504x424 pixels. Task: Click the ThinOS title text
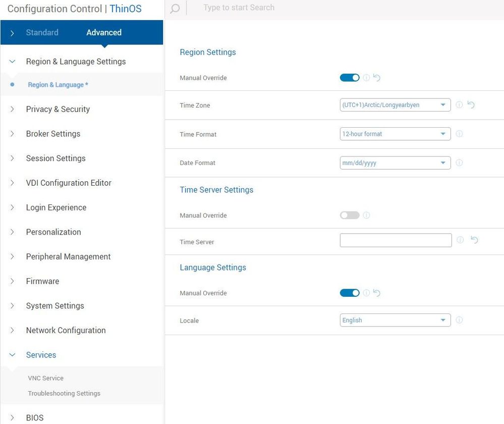tap(125, 9)
